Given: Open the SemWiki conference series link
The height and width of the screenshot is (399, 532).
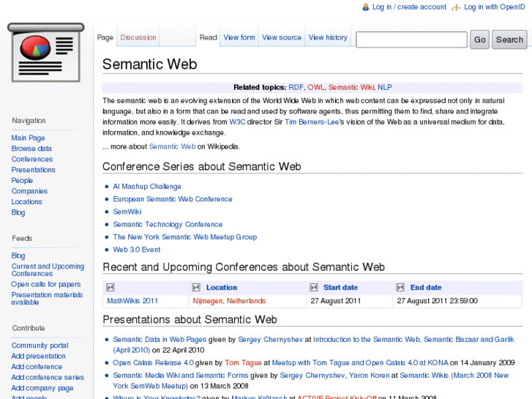Looking at the screenshot, I should tap(127, 212).
